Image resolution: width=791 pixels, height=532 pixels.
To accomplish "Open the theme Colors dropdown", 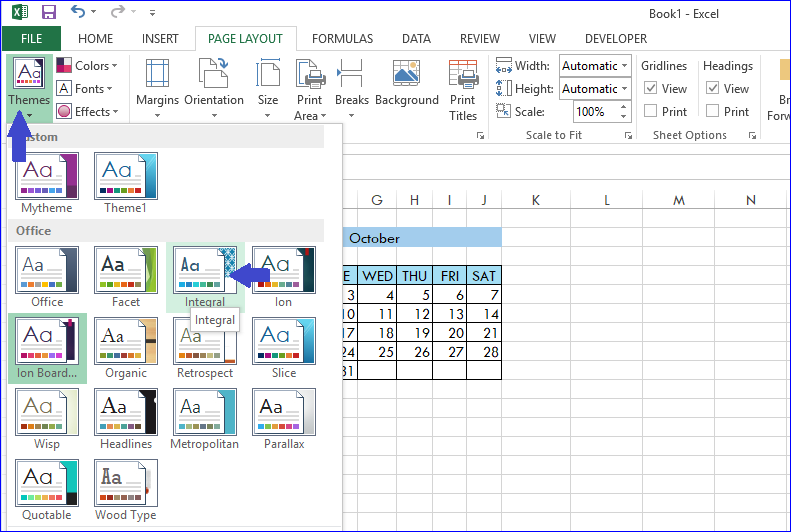I will (89, 66).
